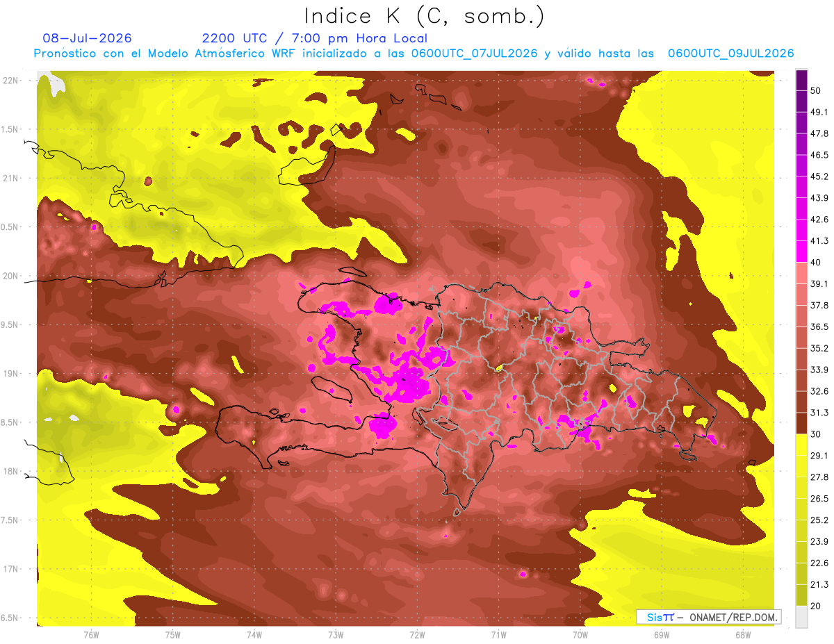This screenshot has height=644, width=834.
Task: Click the valid-until time "0600UTC_09JUL2026"
Action: [730, 53]
